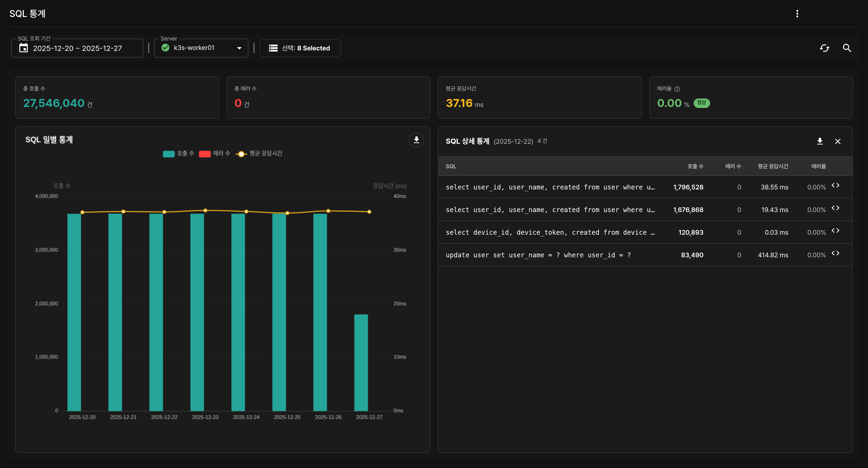The width and height of the screenshot is (868, 468).
Task: View full SQL of 1,796,528 calls row
Action: pos(835,185)
